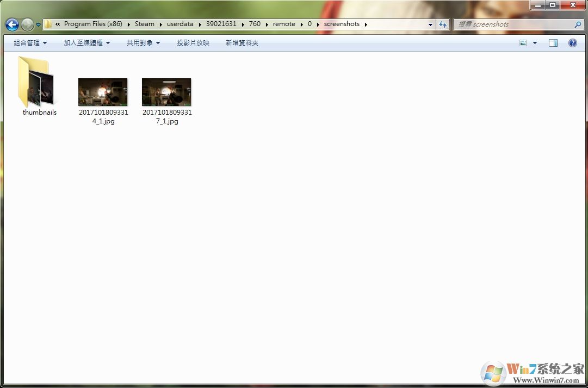Expand arrow after screenshots breadcrumb
Image resolution: width=588 pixels, height=388 pixels.
pyautogui.click(x=366, y=24)
